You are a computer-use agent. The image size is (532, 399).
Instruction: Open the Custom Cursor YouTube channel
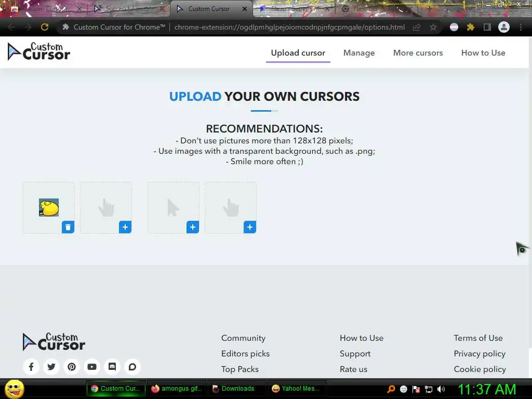click(x=92, y=367)
